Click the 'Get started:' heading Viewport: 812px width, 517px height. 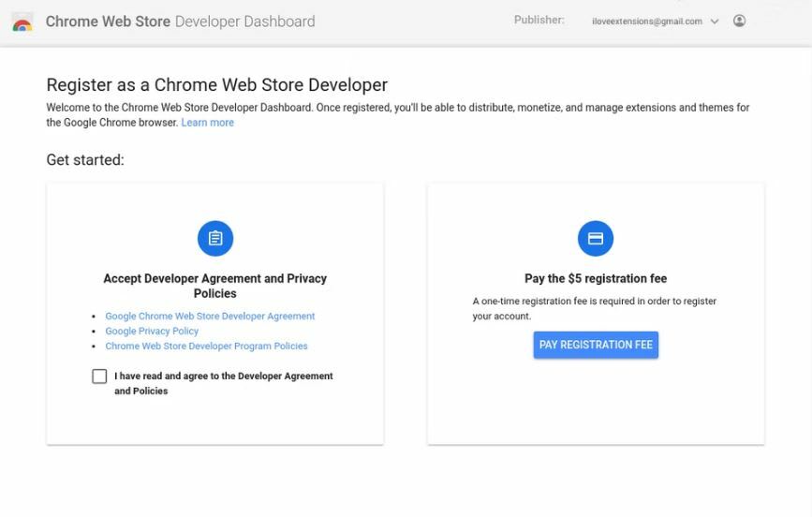click(x=85, y=160)
